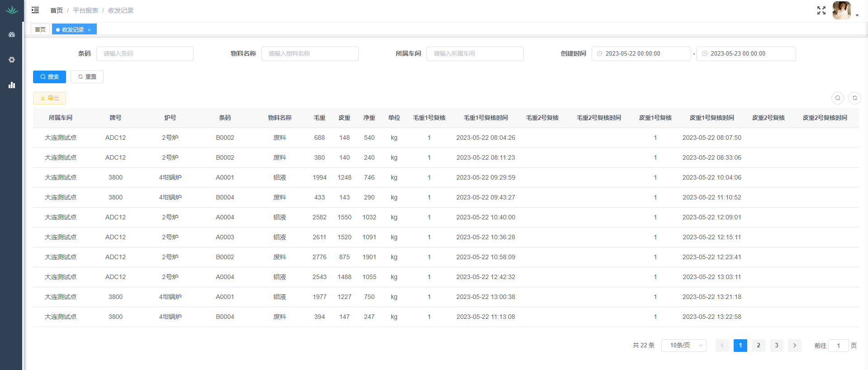
Task: Click timestamp 2023-05-22 08:04:26
Action: pos(486,138)
